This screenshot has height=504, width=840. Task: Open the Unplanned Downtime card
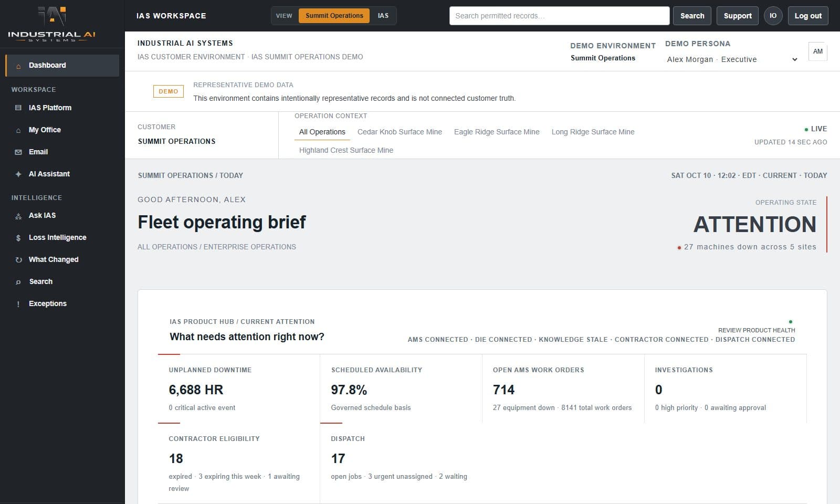tap(239, 388)
